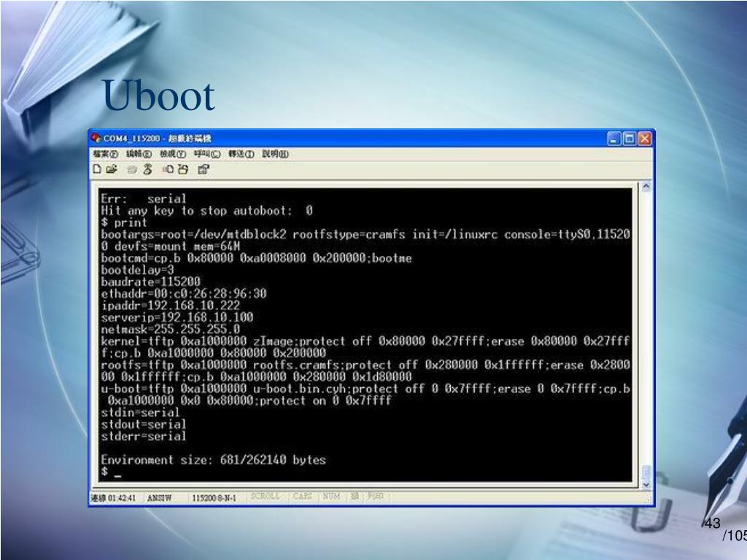This screenshot has height=560, width=747.
Task: Click the '$ print' command line
Action: (x=124, y=222)
